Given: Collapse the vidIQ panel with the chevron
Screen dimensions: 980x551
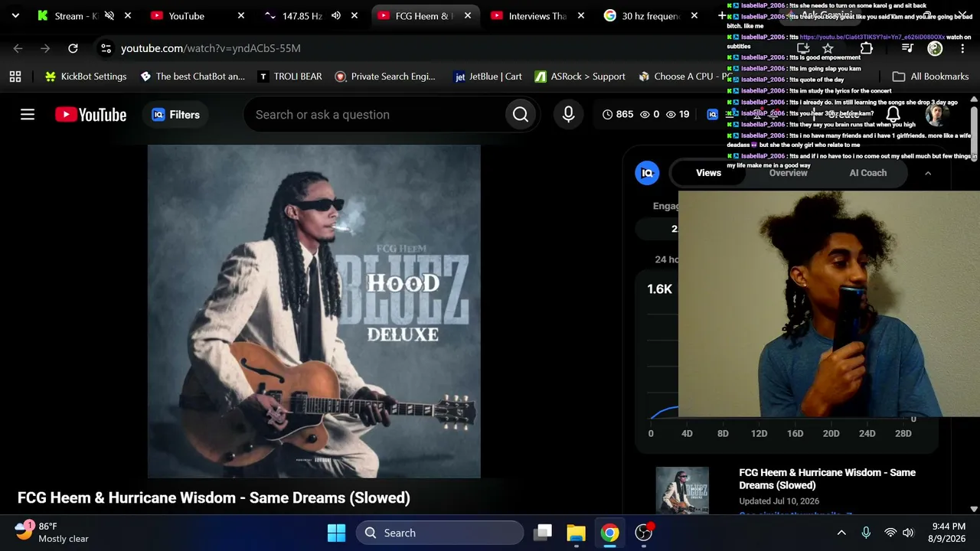Looking at the screenshot, I should (928, 174).
